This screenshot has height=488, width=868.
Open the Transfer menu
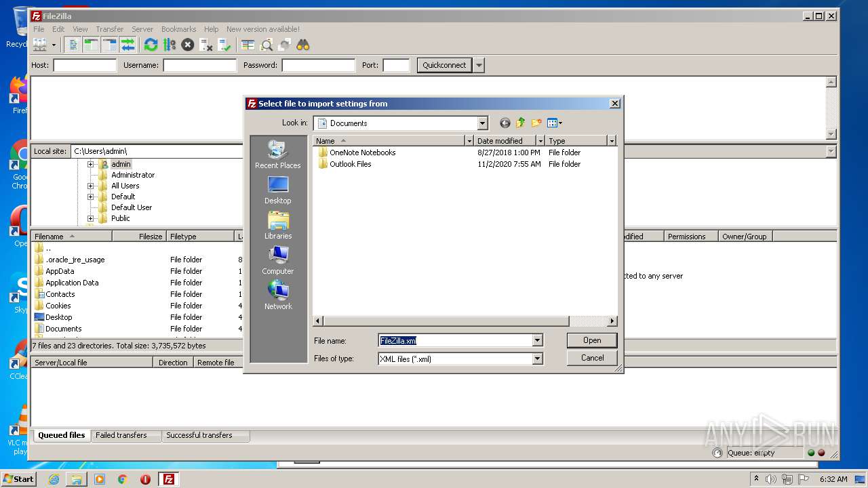click(110, 29)
